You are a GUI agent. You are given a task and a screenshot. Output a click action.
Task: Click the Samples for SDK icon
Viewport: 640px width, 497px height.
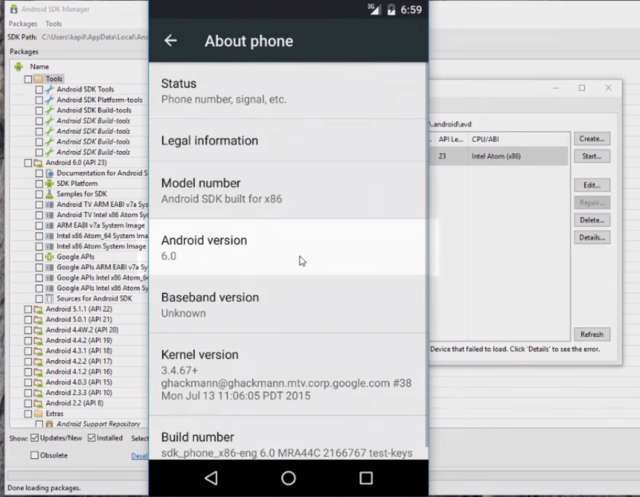(x=50, y=194)
